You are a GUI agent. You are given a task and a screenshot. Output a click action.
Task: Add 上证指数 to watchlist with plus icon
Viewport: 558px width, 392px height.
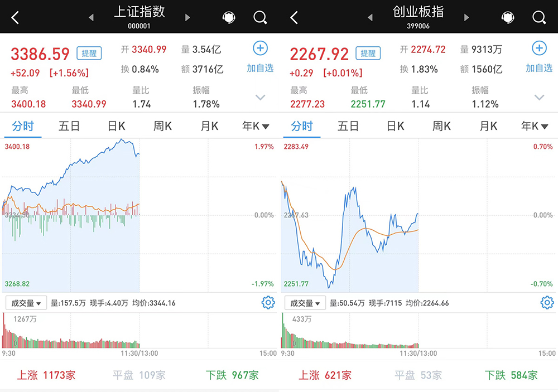click(x=260, y=49)
